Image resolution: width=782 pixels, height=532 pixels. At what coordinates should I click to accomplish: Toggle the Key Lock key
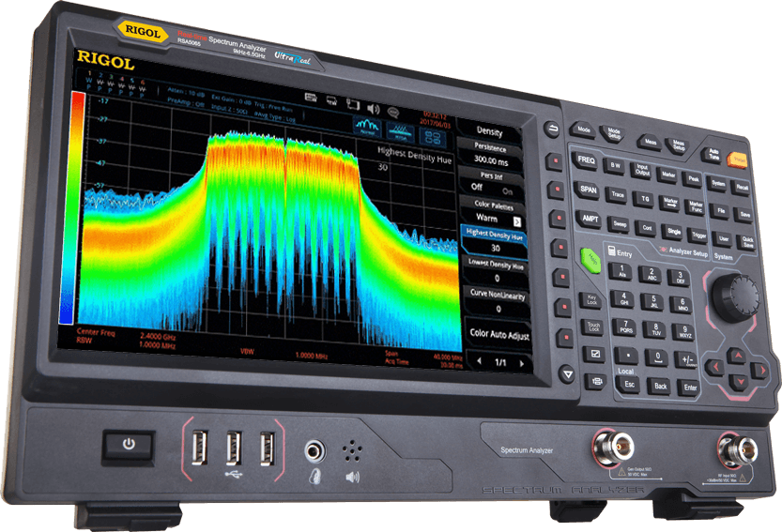point(591,299)
